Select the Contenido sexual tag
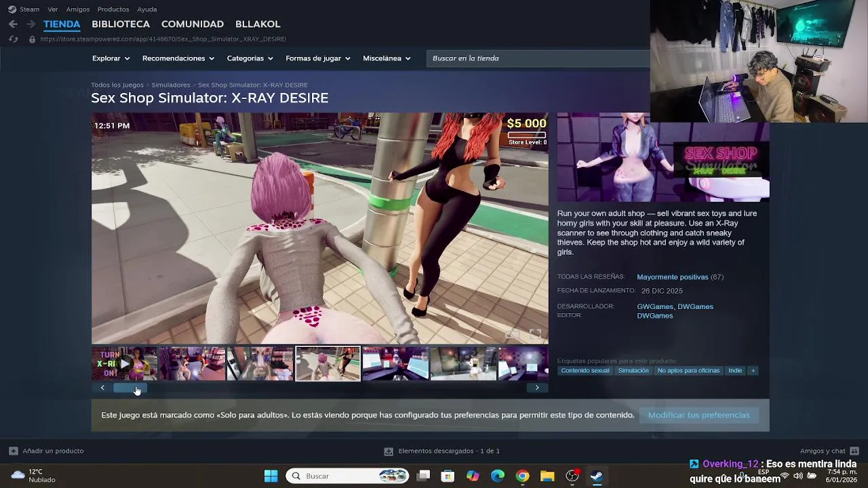This screenshot has height=488, width=868. [x=585, y=371]
